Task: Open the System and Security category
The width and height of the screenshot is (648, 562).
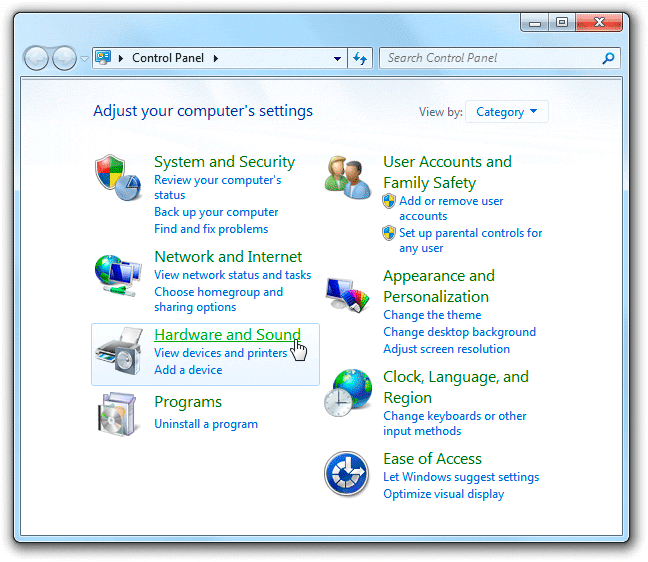Action: (224, 162)
